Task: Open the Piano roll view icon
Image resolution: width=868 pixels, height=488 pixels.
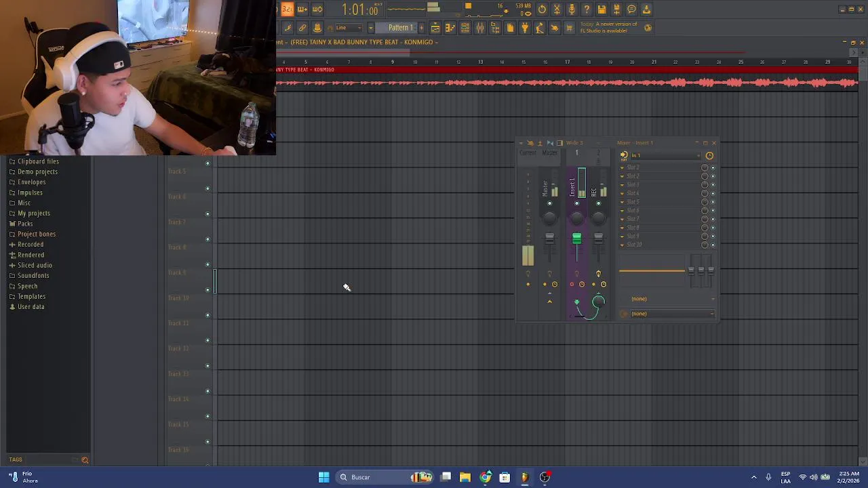Action: (450, 28)
